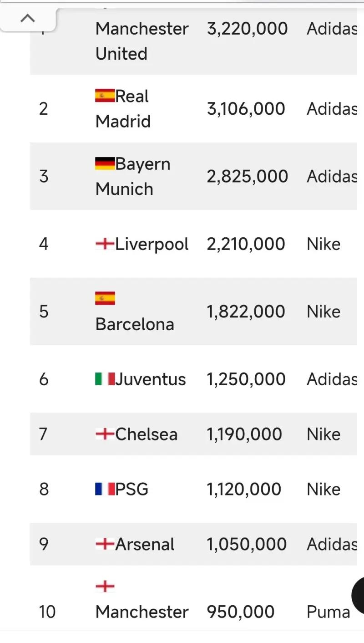Viewport: 364px width, 643px height.
Task: Click the France flag beside PSG
Action: click(105, 489)
